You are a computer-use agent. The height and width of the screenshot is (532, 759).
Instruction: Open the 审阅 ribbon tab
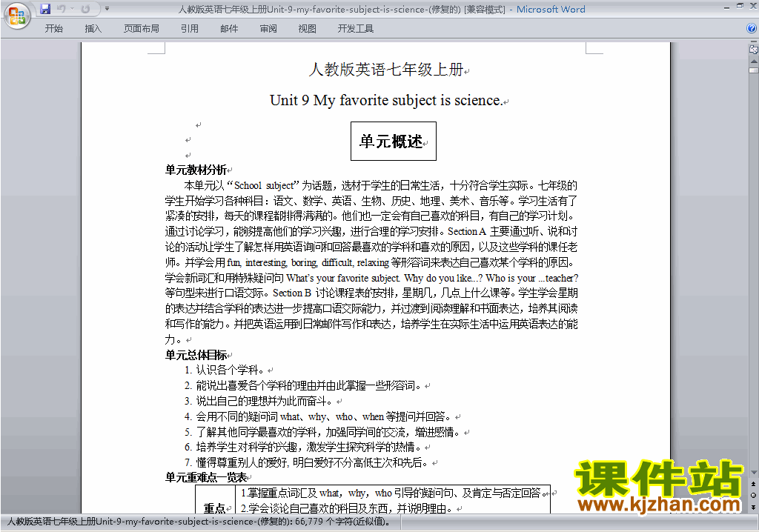click(268, 29)
